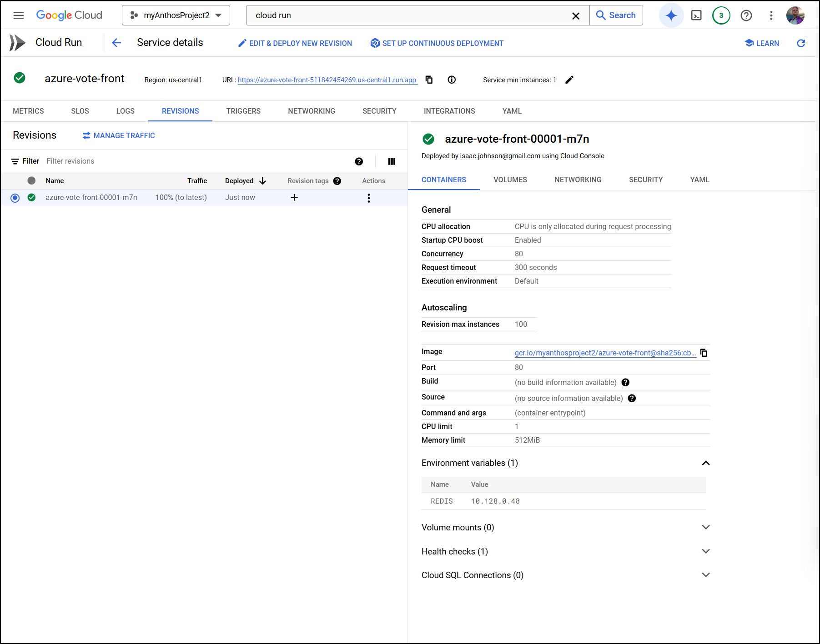This screenshot has height=644, width=820.
Task: Open the myAnthosProject2 project selector dropdown
Action: coord(176,15)
